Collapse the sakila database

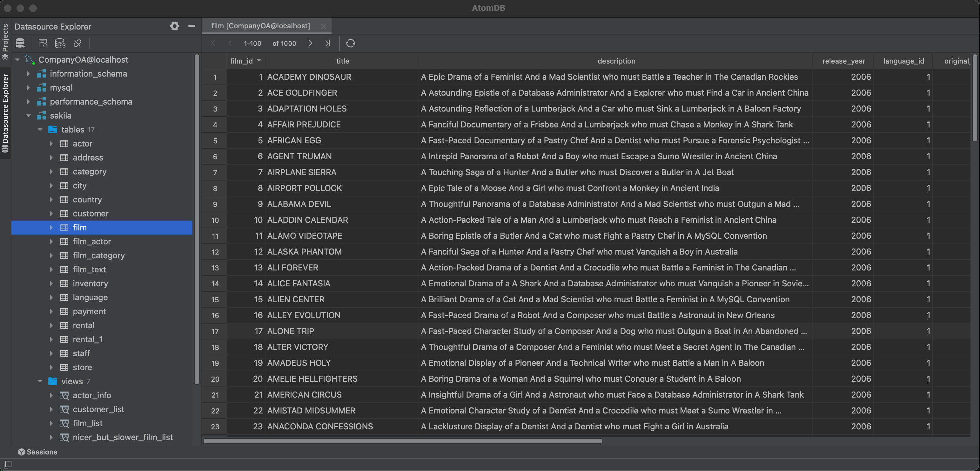point(29,116)
